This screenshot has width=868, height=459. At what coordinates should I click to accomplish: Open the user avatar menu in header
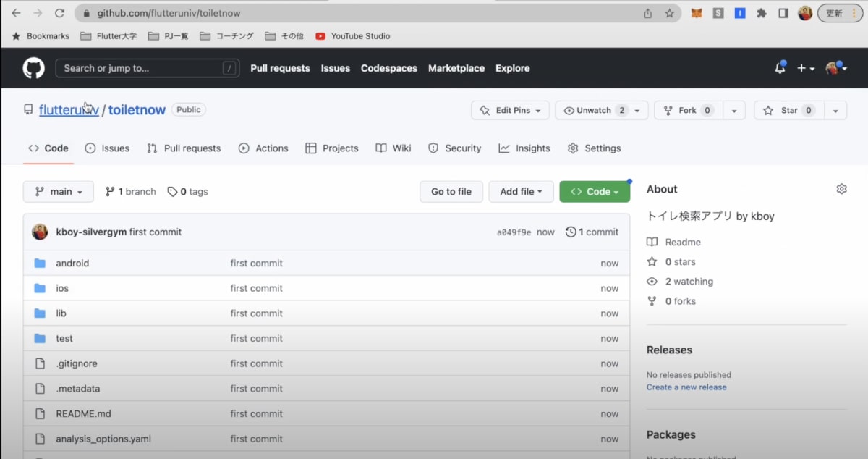[x=836, y=68]
